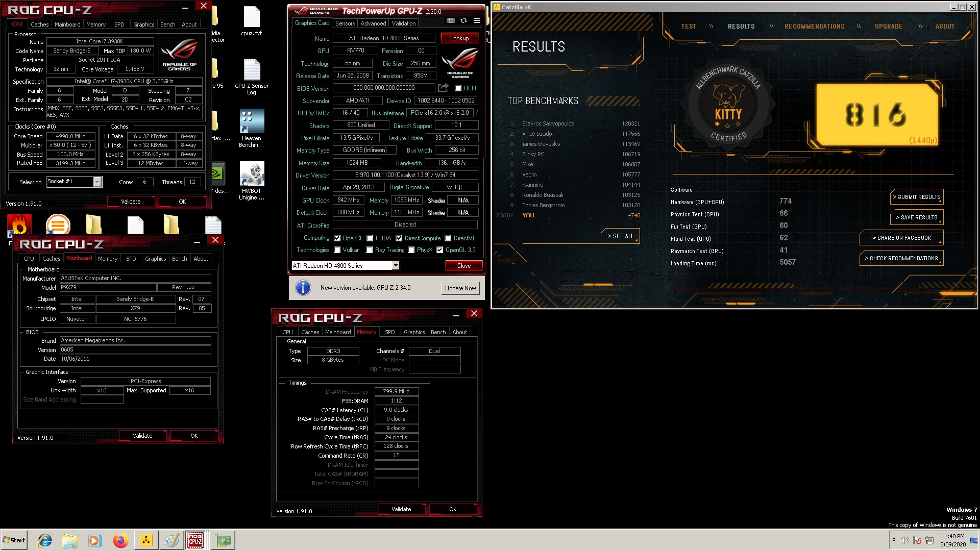Open the flame FurMark-style desktop shortcut

coord(19,225)
